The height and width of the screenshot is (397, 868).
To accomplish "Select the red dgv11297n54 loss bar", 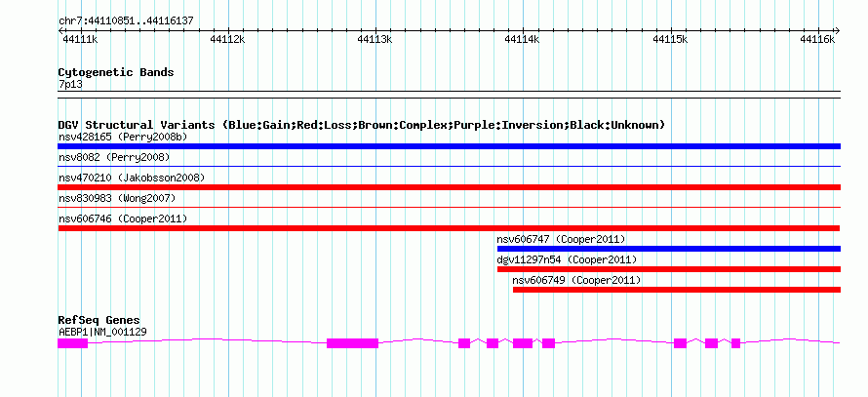I will point(669,269).
